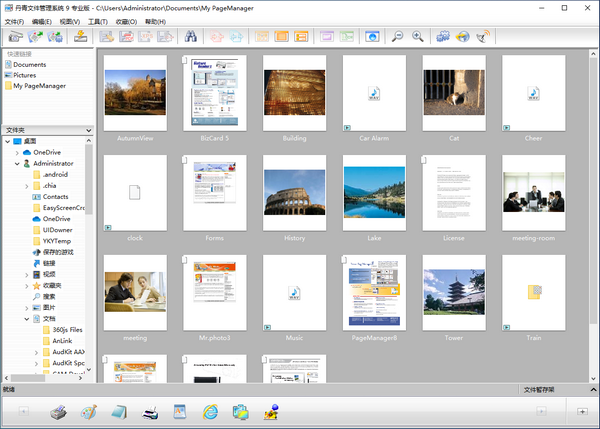Expand the 文件暂存架 panel chevron
600x429 pixels.
(593, 390)
